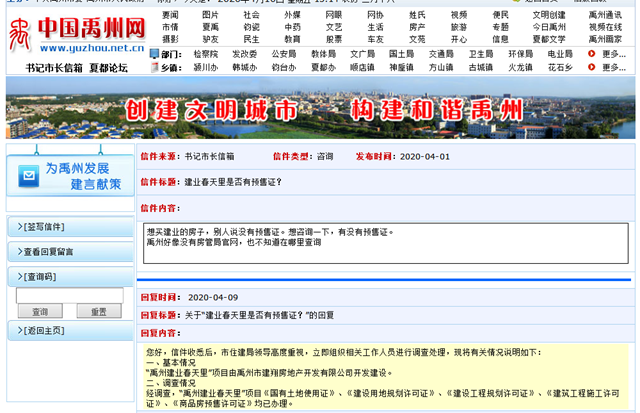
Task: Click 外媒 in top navigation
Action: click(x=292, y=15)
